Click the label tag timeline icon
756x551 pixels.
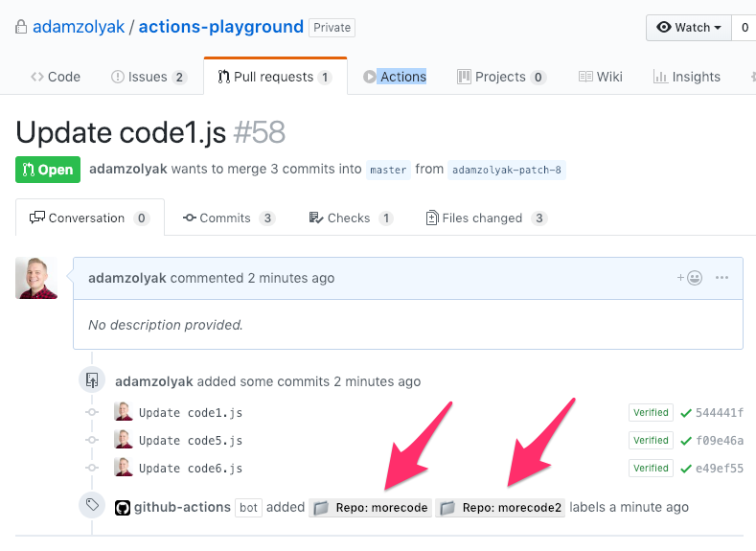pyautogui.click(x=92, y=505)
